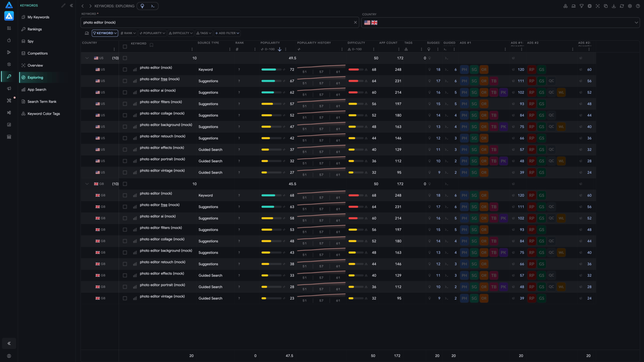Open App Search in sidebar
Screen dimensions: 644x362
point(37,89)
